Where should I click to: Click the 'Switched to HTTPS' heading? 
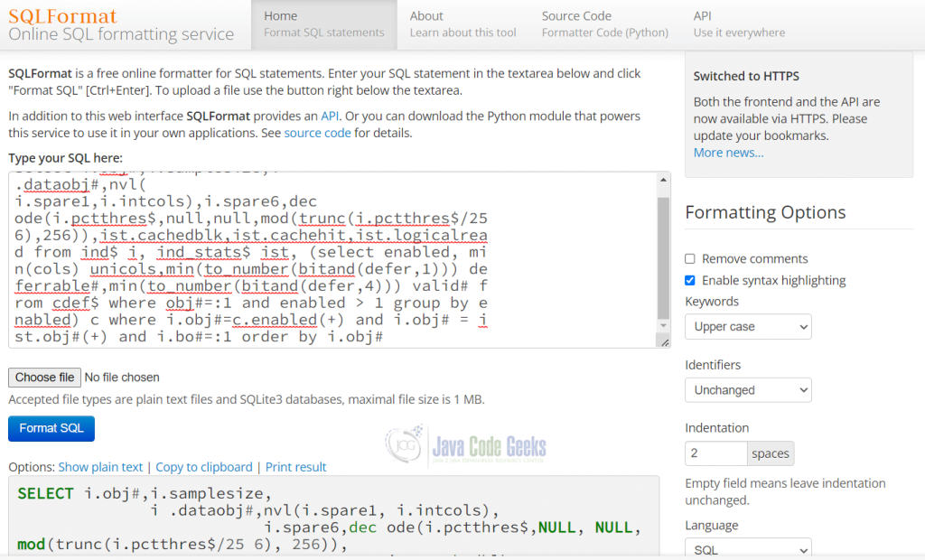pos(746,76)
